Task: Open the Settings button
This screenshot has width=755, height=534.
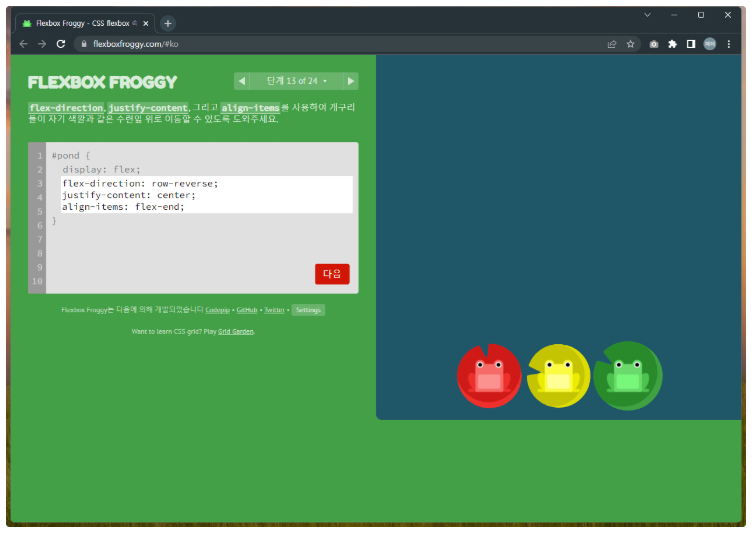Action: coord(308,310)
